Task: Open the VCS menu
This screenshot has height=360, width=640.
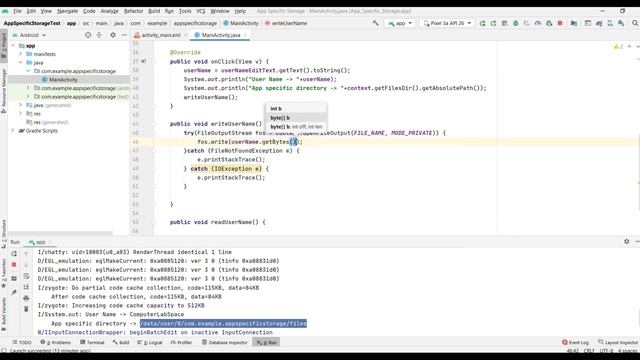Action: click(200, 11)
